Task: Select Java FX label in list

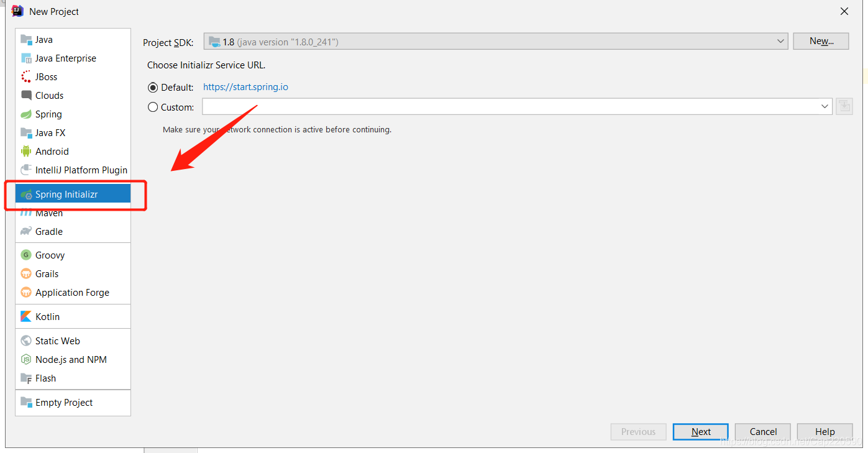Action: coord(50,133)
